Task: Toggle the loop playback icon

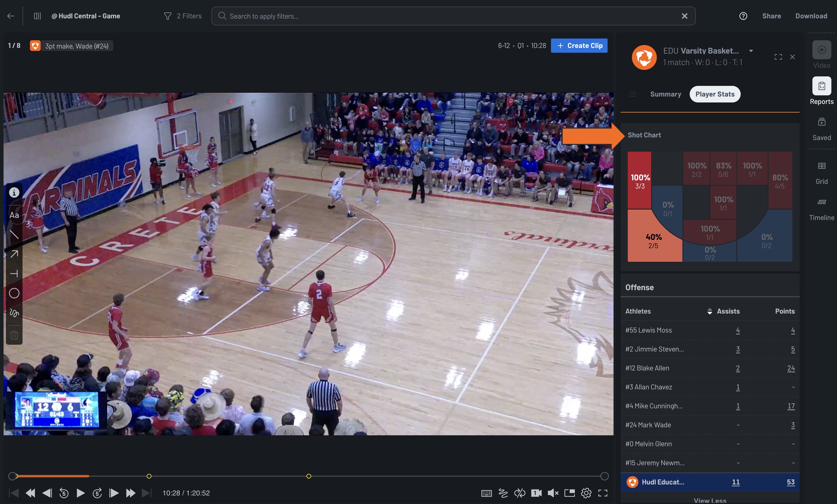Action: point(520,493)
